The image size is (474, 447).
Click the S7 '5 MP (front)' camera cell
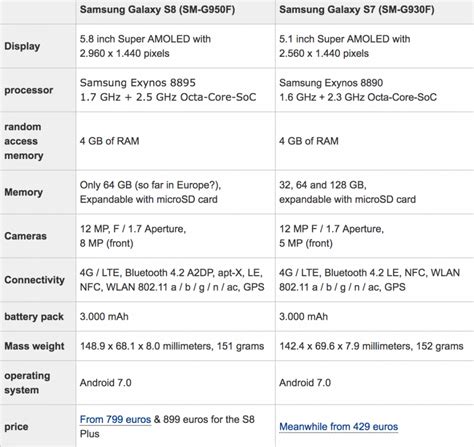(x=306, y=243)
